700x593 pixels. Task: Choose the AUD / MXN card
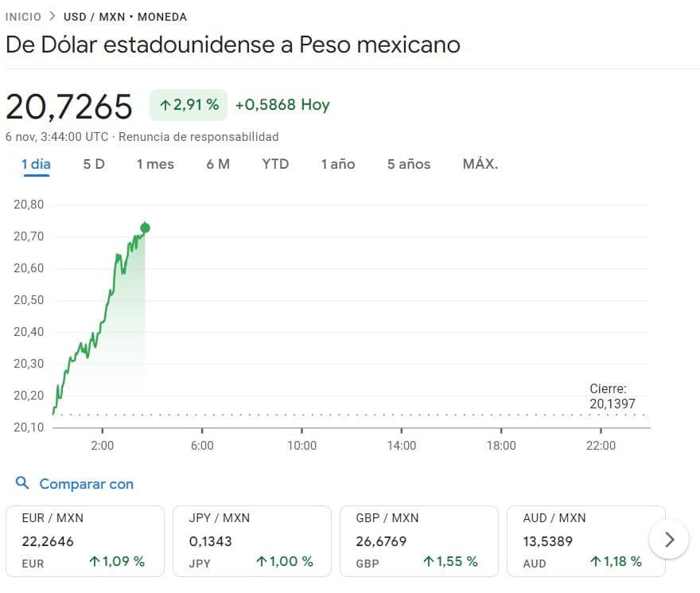[585, 540]
